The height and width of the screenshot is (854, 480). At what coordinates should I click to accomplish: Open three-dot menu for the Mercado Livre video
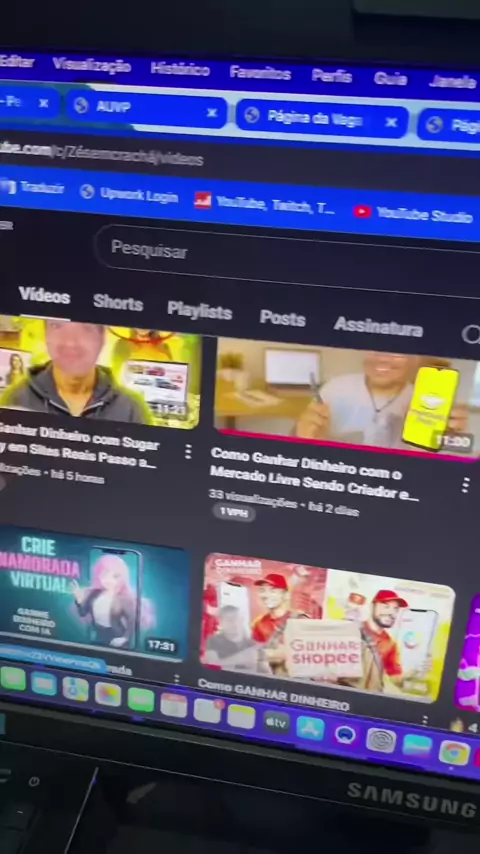click(x=465, y=485)
